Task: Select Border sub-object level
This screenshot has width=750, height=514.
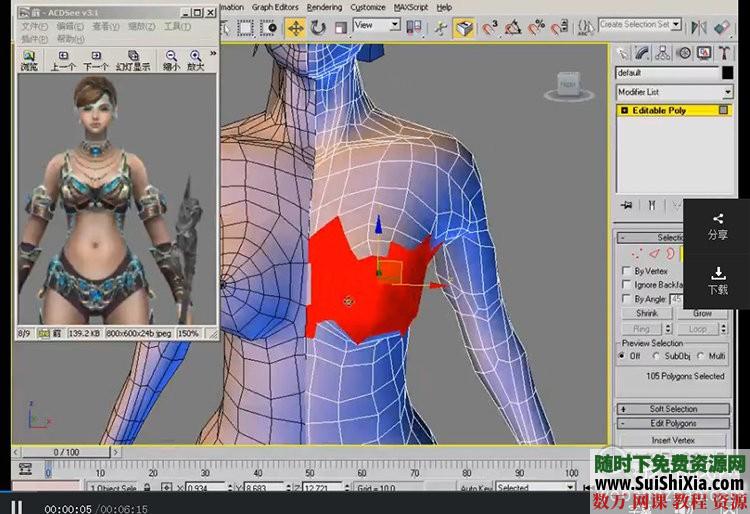Action: [671, 253]
